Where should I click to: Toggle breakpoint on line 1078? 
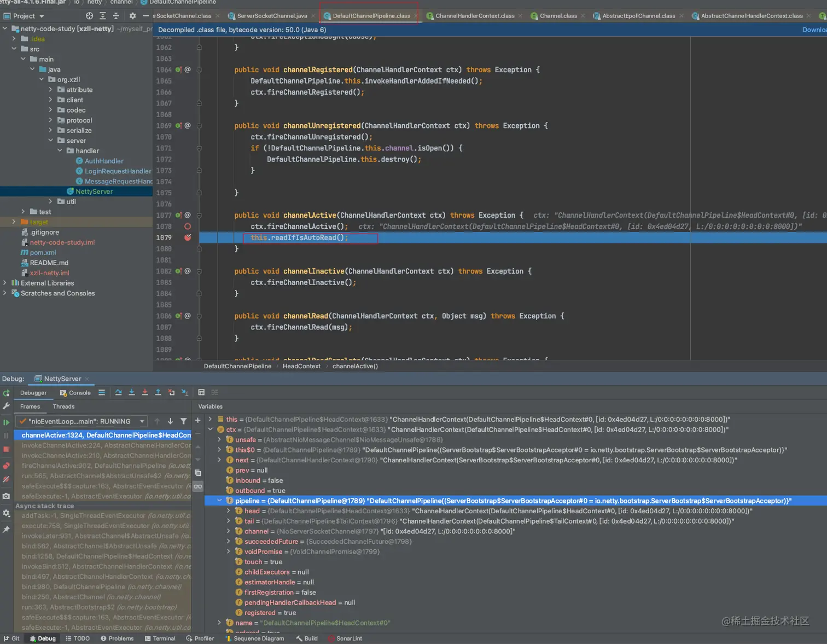click(x=188, y=227)
